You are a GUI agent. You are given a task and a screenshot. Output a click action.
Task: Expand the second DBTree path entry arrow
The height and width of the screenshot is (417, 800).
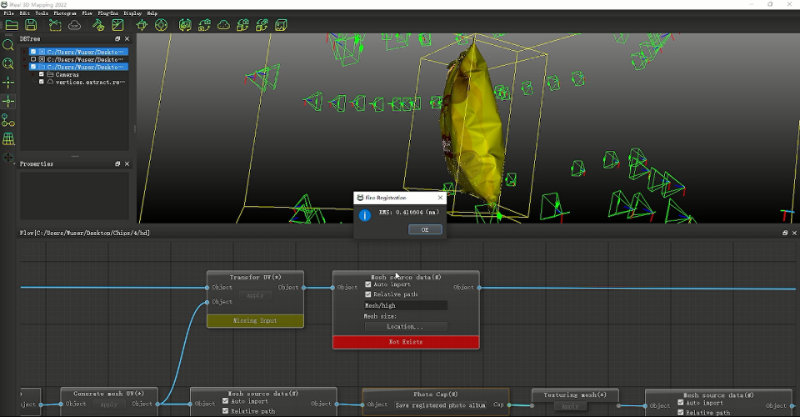pos(26,60)
